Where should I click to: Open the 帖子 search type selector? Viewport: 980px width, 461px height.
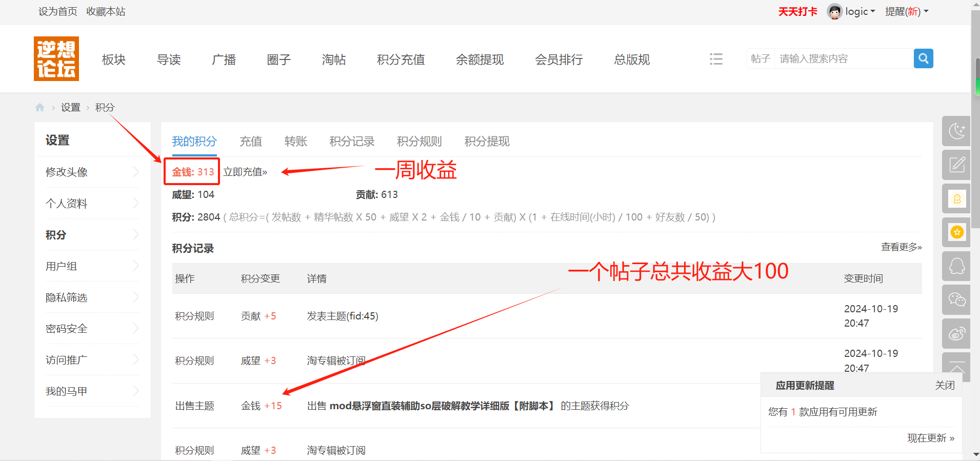[761, 58]
